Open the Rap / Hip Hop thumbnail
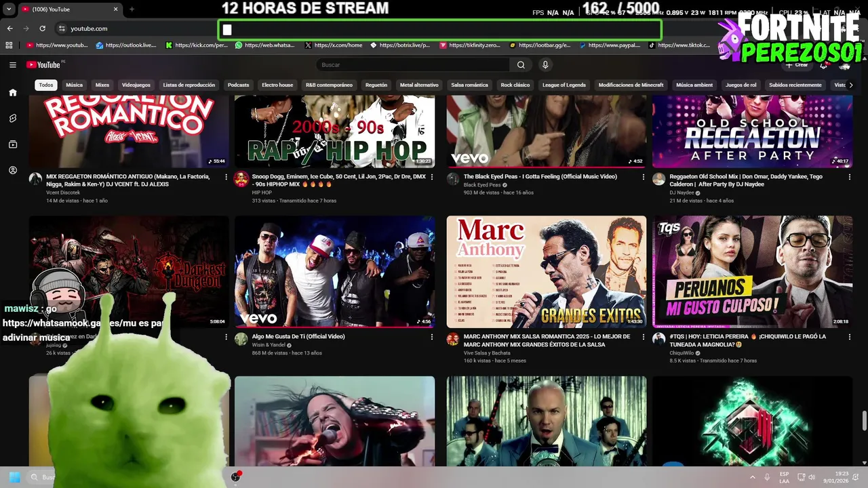This screenshot has width=868, height=488. pos(335,132)
